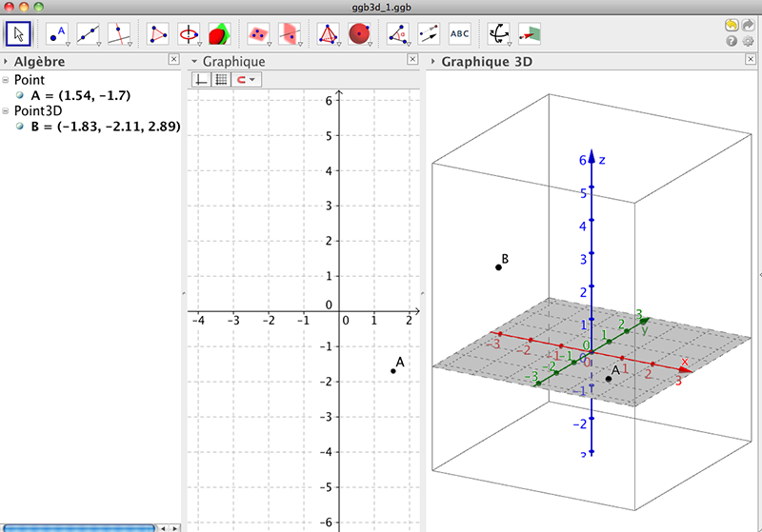Select the ABC text tool
Screen dimensions: 762x532
[459, 34]
